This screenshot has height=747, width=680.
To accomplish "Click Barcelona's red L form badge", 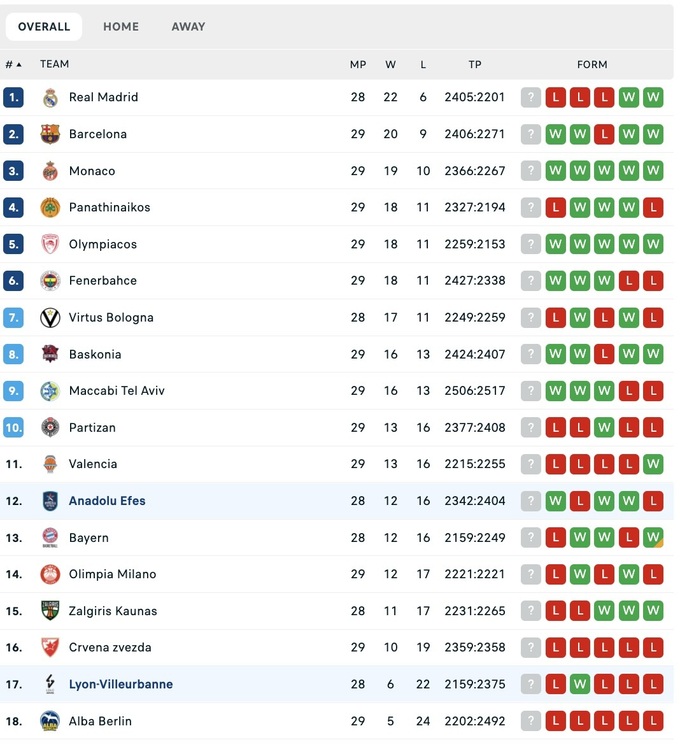I will tap(604, 134).
